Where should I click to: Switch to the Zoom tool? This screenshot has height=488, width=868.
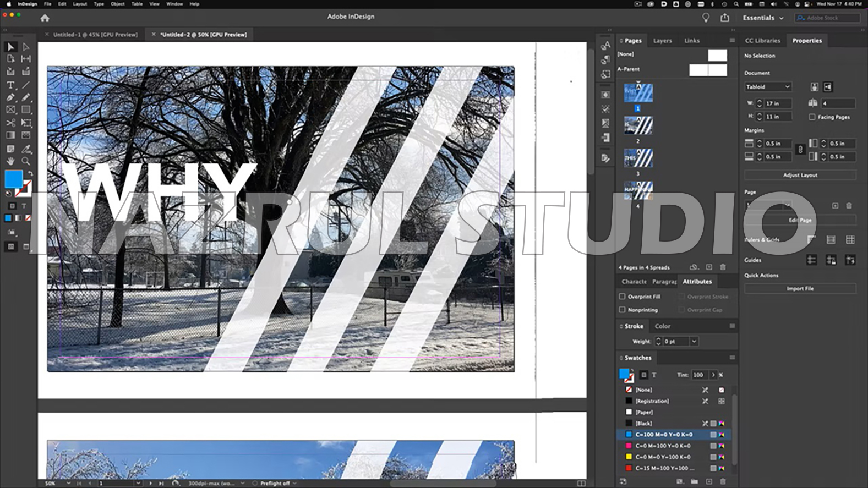point(26,161)
